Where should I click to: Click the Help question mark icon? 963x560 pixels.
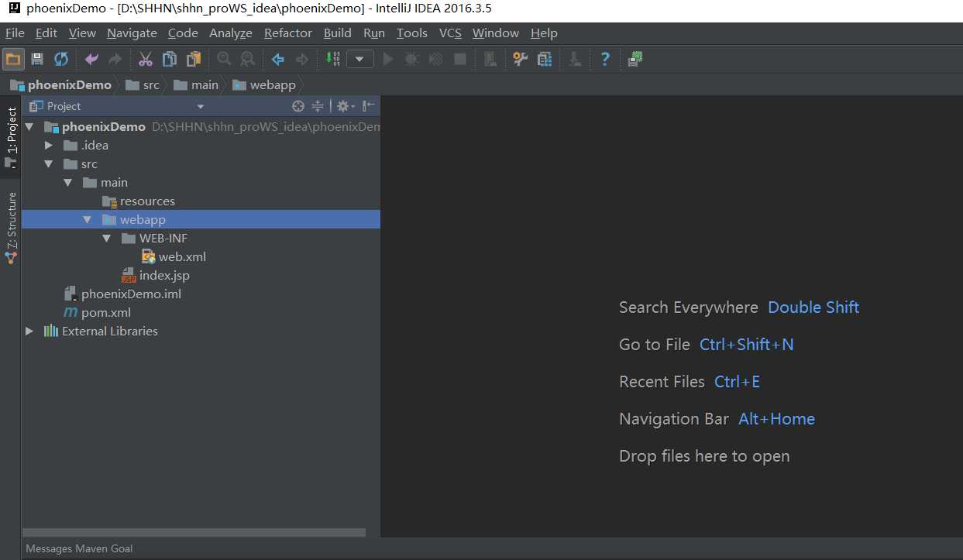tap(605, 59)
